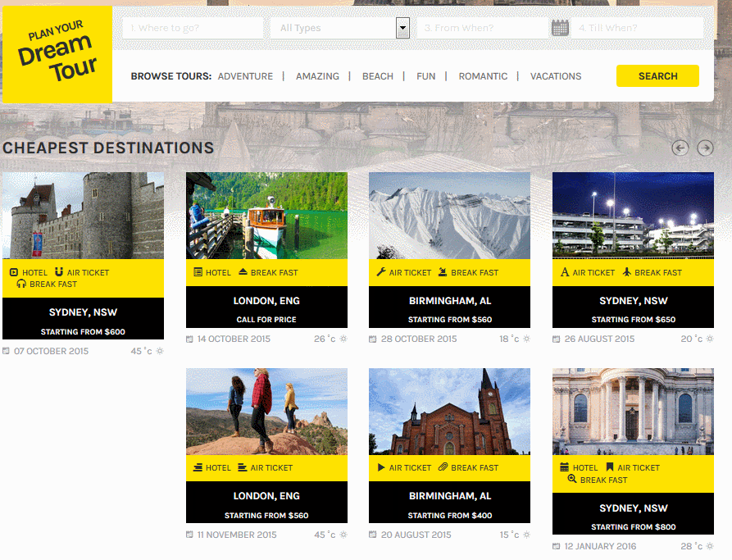This screenshot has height=560, width=732.
Task: Click the 28 °c temperature text
Action: pos(691,546)
